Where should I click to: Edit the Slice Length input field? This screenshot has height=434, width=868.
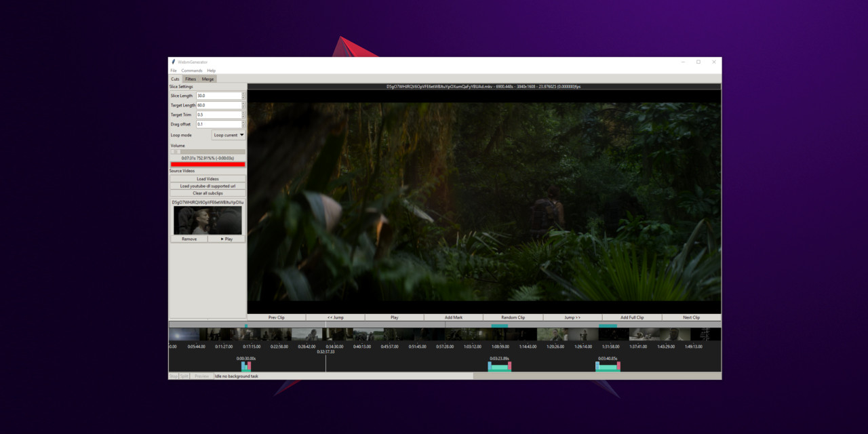click(x=218, y=95)
